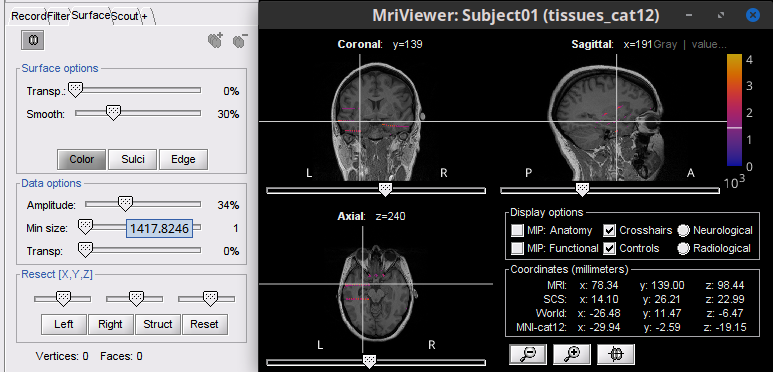The height and width of the screenshot is (372, 773).
Task: Click the Struct button
Action: click(x=158, y=324)
